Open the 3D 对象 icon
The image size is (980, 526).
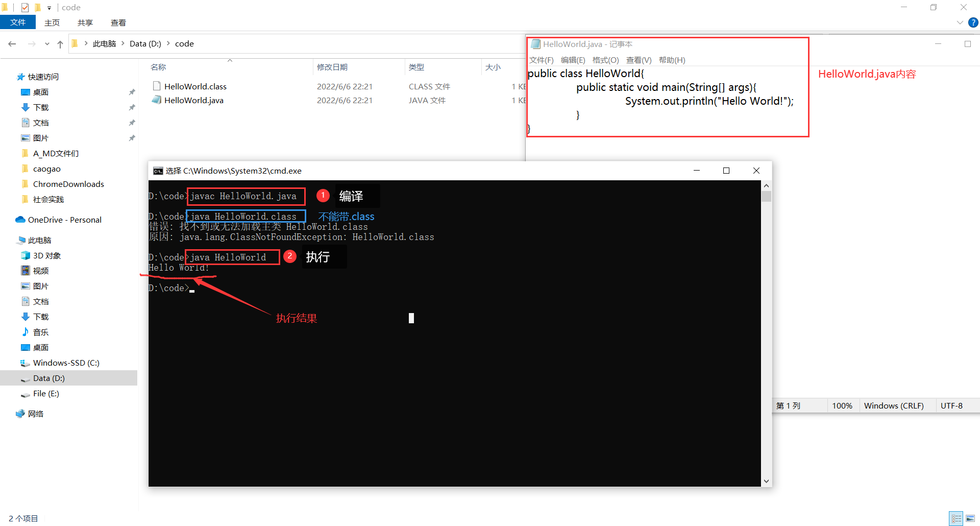pos(26,255)
